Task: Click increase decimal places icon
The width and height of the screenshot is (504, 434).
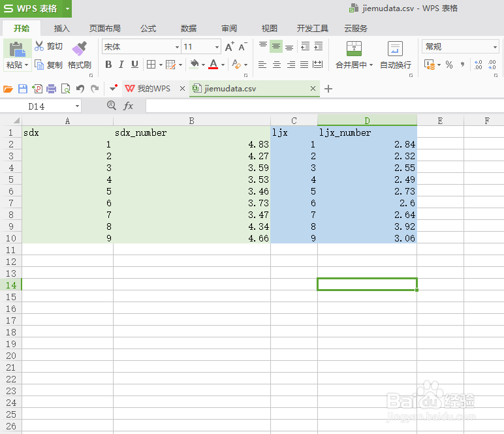Action: point(479,65)
